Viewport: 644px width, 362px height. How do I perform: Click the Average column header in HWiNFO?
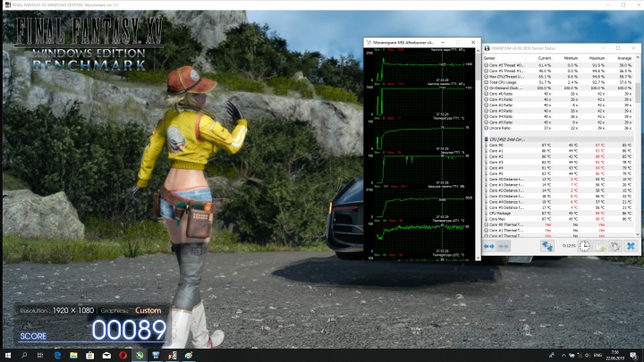point(620,58)
